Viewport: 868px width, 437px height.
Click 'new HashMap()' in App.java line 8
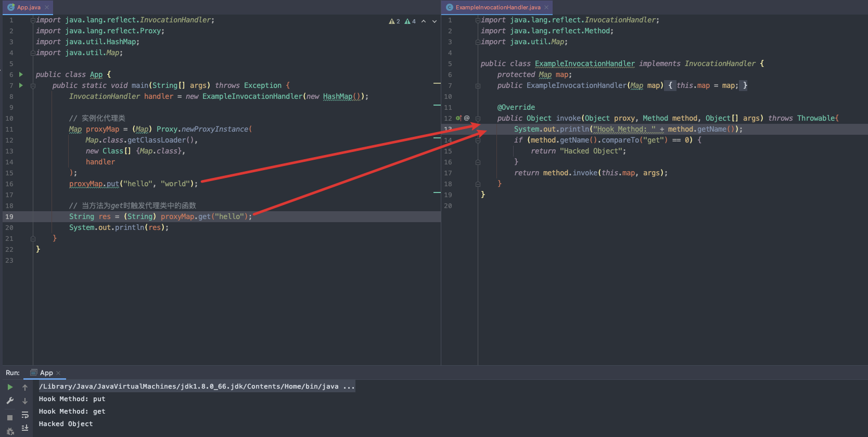(x=333, y=96)
